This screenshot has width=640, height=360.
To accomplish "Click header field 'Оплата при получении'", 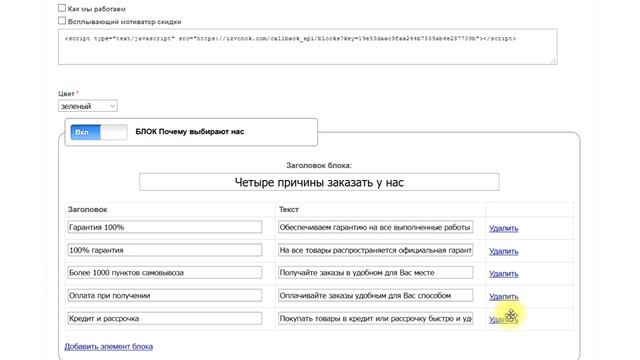I will click(x=165, y=296).
